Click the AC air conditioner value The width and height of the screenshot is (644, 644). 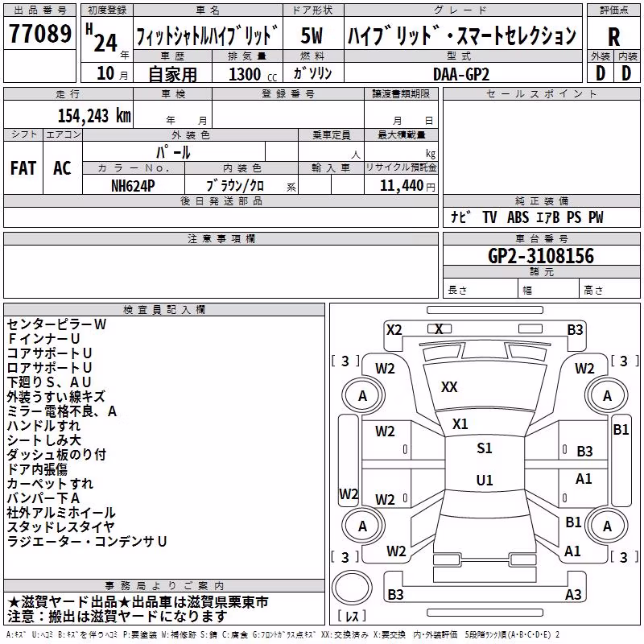coord(62,168)
